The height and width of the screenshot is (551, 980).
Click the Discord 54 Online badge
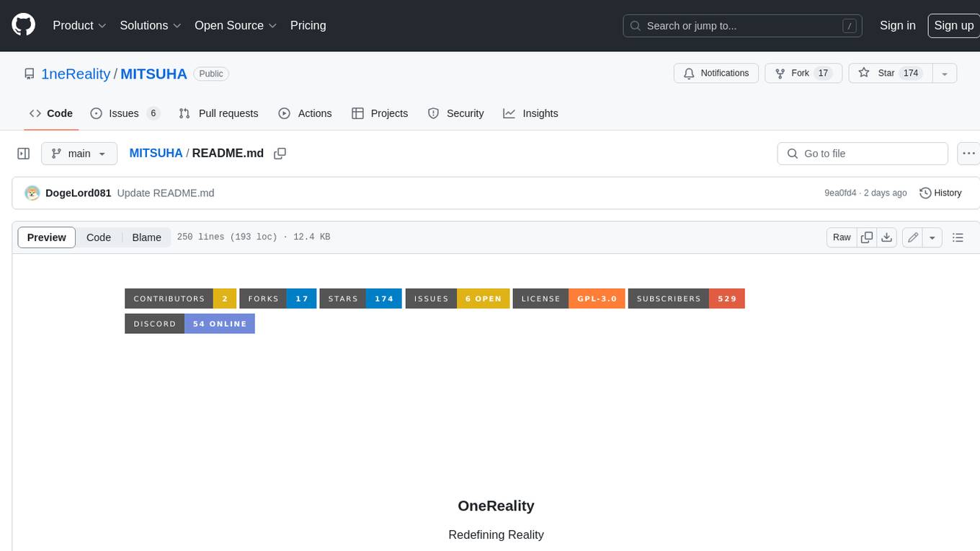[190, 324]
